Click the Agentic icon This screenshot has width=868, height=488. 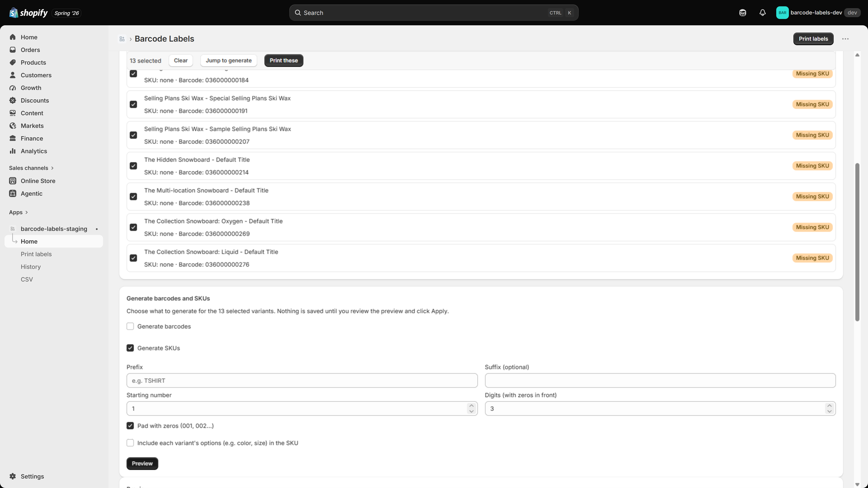pyautogui.click(x=13, y=193)
